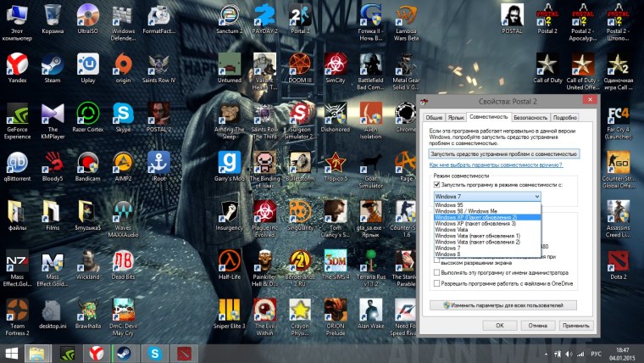Image resolution: width=644 pixels, height=363 pixels.
Task: Click the Half-Life desktop icon
Action: click(229, 260)
